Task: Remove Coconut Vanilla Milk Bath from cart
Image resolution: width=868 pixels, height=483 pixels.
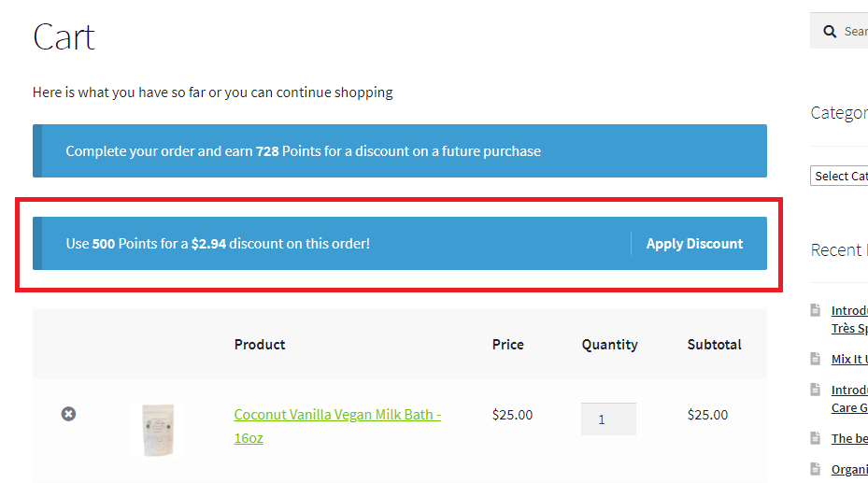Action: (68, 414)
